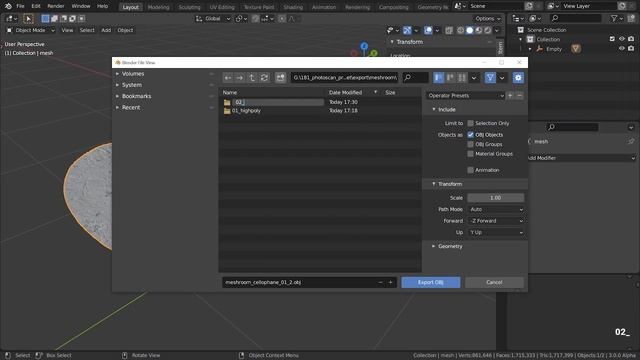Open Path Mode dropdown

pos(496,209)
